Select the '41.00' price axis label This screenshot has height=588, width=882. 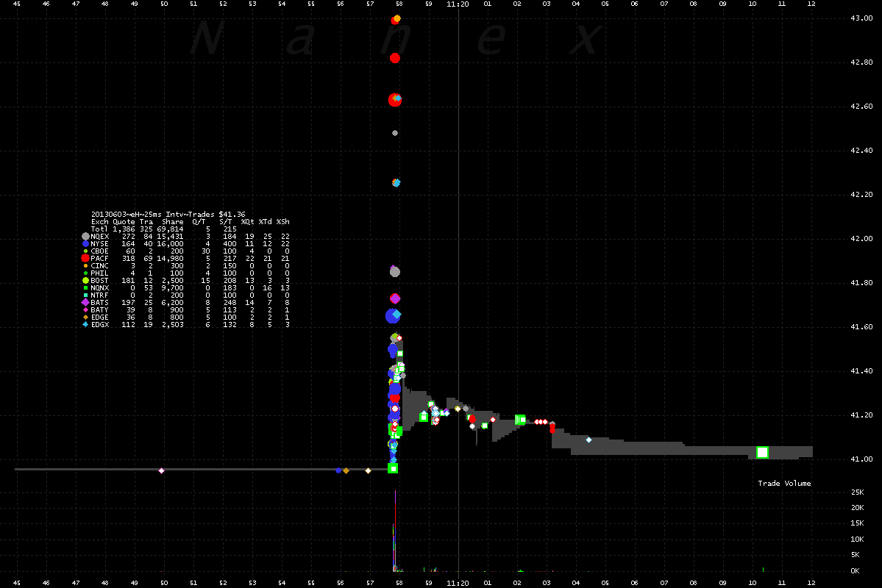(x=861, y=459)
